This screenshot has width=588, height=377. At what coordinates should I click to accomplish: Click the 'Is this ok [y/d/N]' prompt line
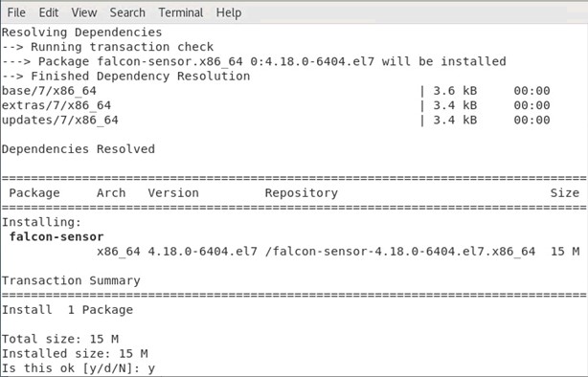point(79,368)
